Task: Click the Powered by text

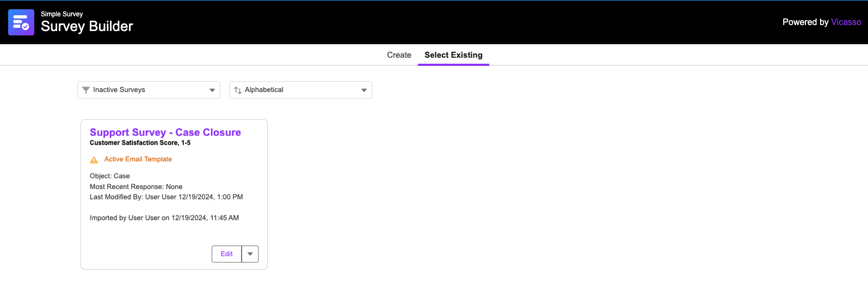Action: pos(805,22)
